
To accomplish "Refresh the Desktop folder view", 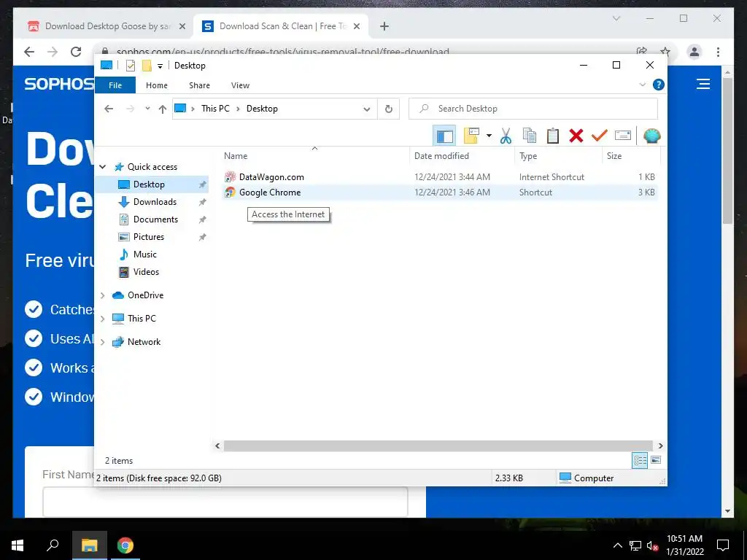I will point(389,109).
